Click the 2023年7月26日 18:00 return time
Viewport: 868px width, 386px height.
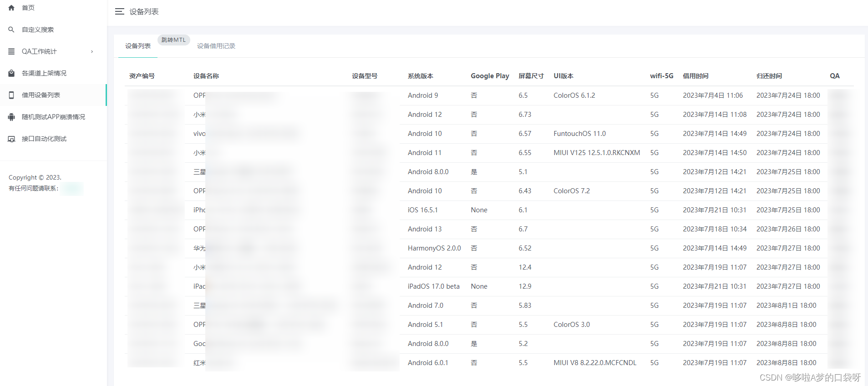pos(788,229)
